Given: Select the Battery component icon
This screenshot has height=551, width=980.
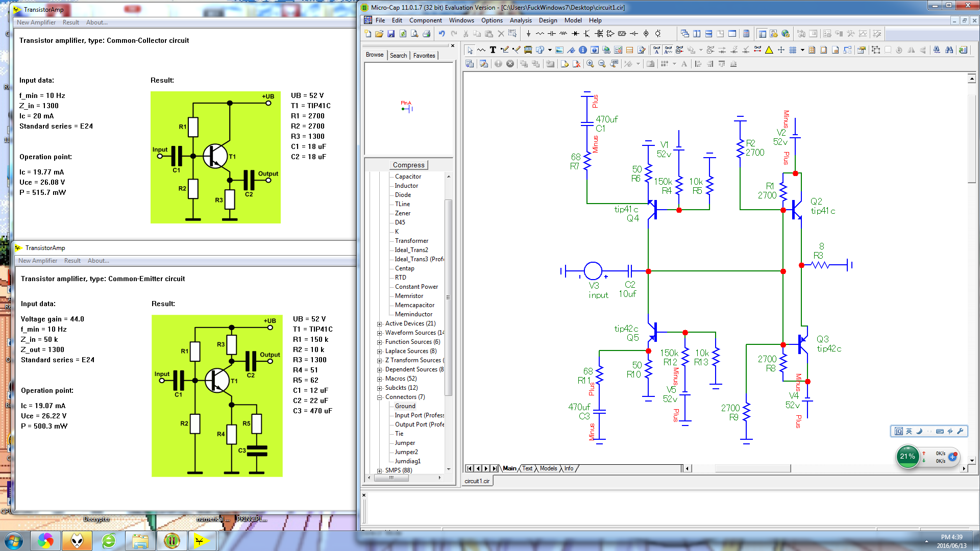Looking at the screenshot, I should coord(634,34).
